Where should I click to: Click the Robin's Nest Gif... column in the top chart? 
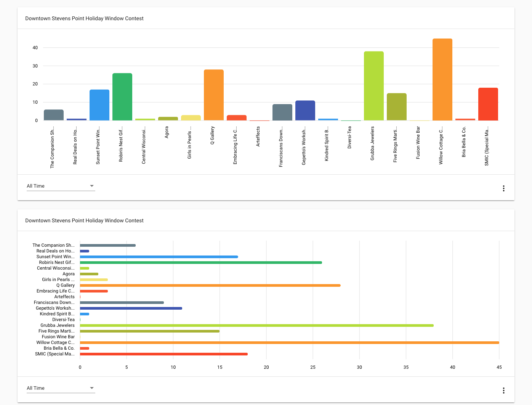pyautogui.click(x=122, y=97)
